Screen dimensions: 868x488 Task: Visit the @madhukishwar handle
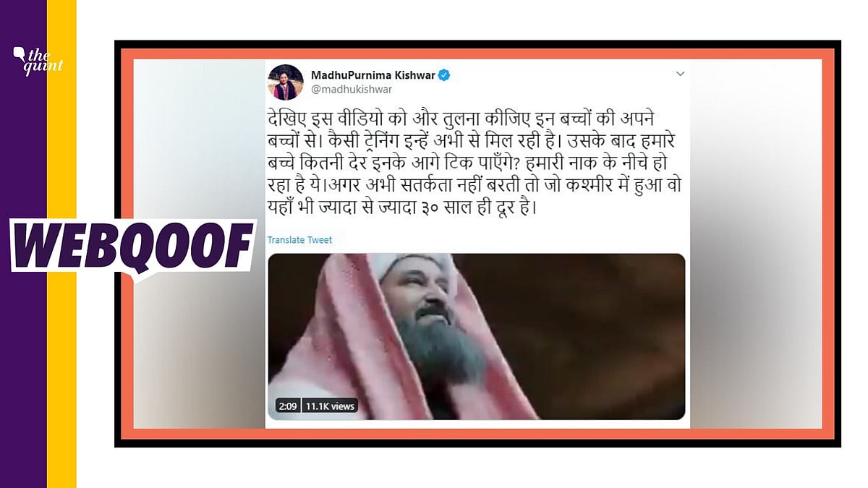[343, 90]
